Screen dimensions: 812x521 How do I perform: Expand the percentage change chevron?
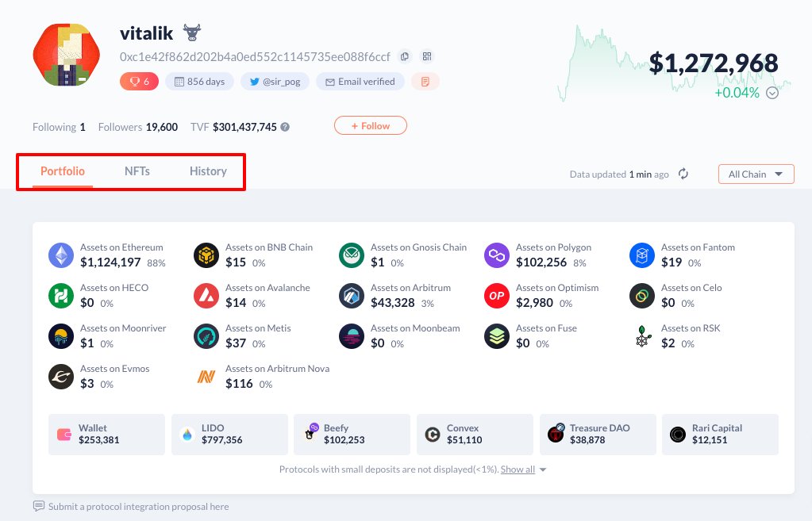pos(772,93)
